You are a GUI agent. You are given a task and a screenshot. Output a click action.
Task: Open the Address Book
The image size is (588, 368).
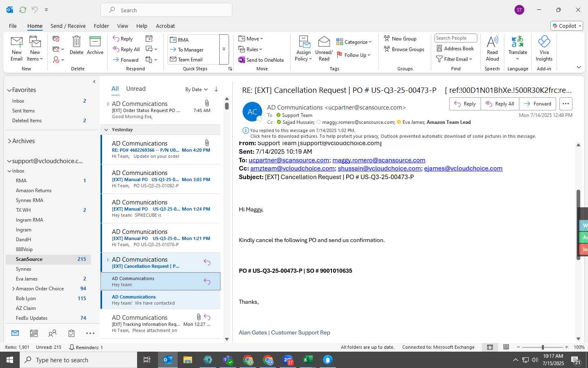coord(455,48)
